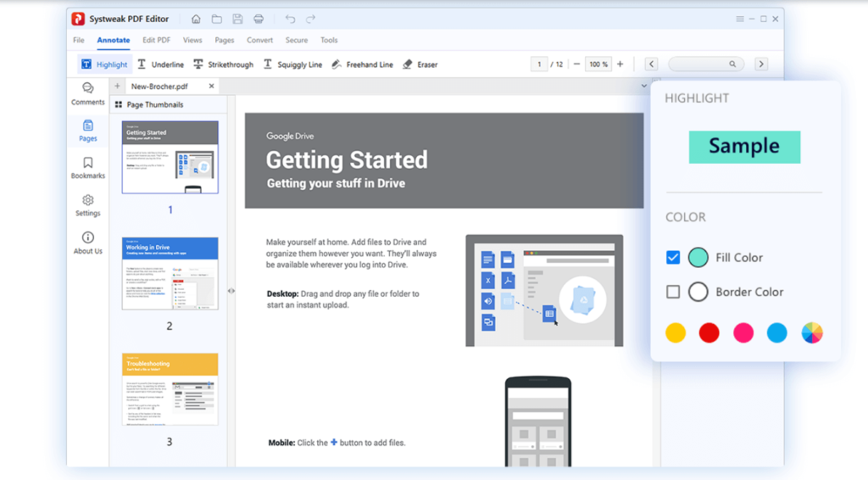Expand the tab list dropdown chevron
The image size is (868, 480).
click(x=644, y=86)
